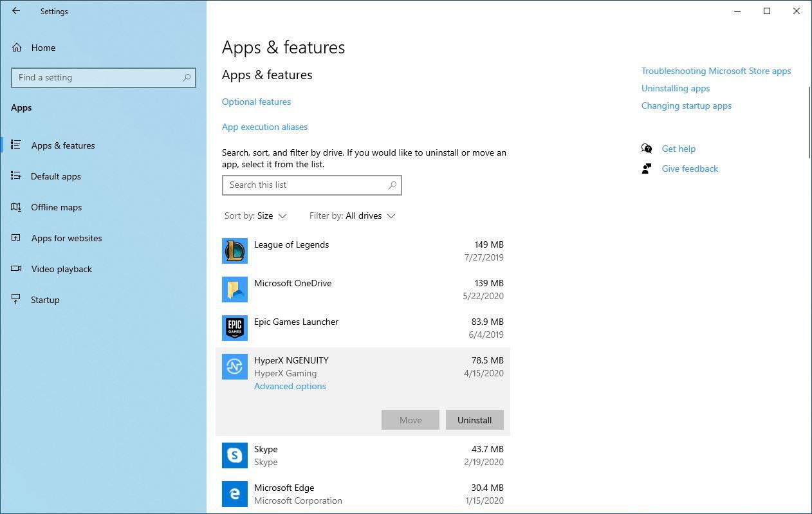The image size is (812, 514).
Task: Click the HyperX Gaming publisher text
Action: (x=285, y=373)
